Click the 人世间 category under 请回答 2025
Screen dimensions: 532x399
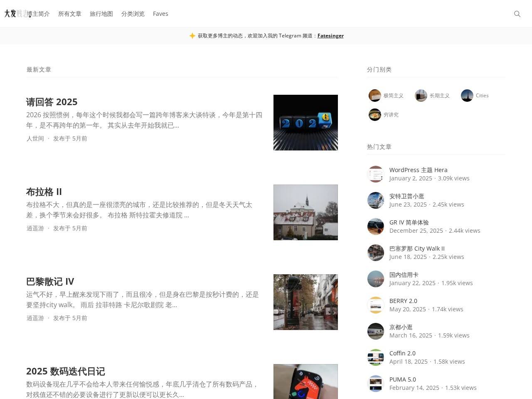point(35,138)
